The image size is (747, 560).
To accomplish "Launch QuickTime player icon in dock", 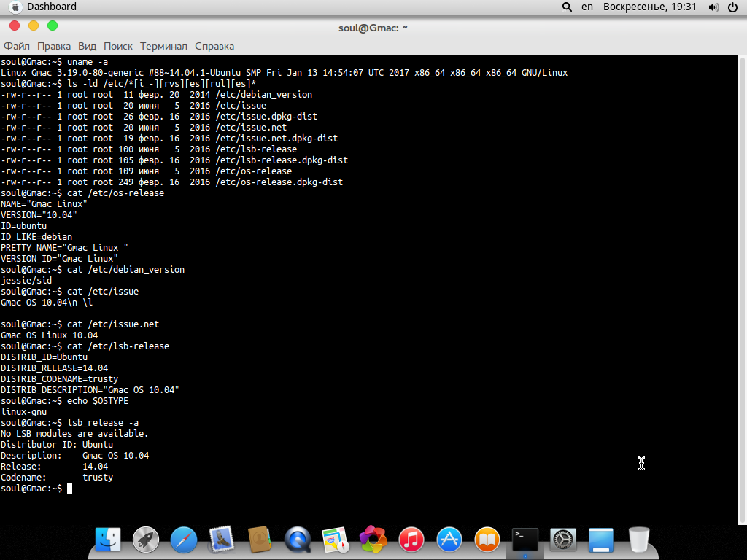I will pyautogui.click(x=298, y=540).
